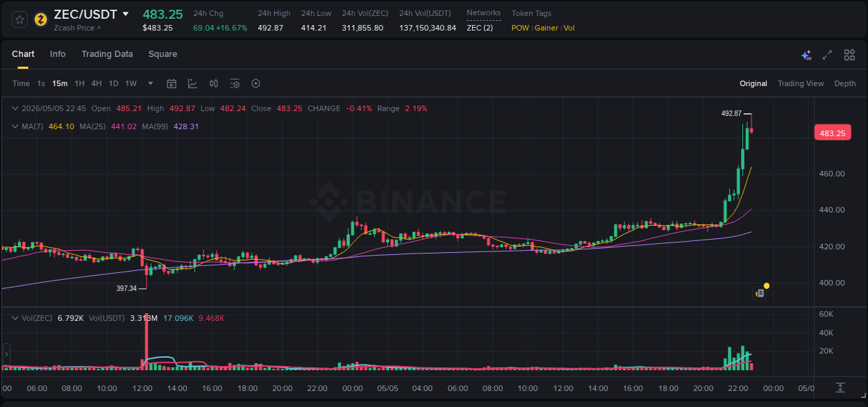Image resolution: width=868 pixels, height=407 pixels.
Task: Click the large 483.25 last price header
Action: tap(162, 14)
